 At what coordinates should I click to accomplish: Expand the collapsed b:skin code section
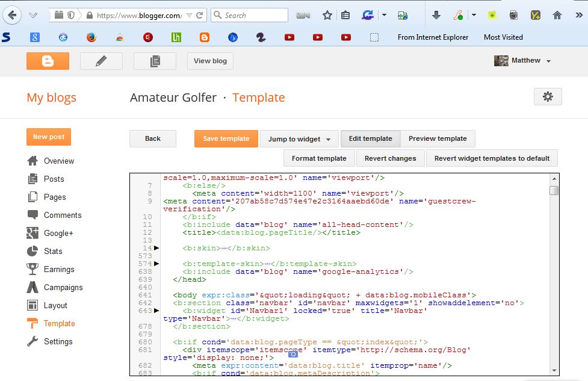[155, 248]
